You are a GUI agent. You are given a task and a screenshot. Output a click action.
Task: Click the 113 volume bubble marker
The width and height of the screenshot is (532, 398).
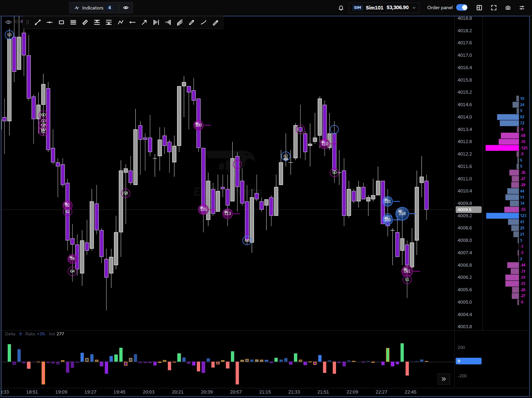[x=227, y=213]
